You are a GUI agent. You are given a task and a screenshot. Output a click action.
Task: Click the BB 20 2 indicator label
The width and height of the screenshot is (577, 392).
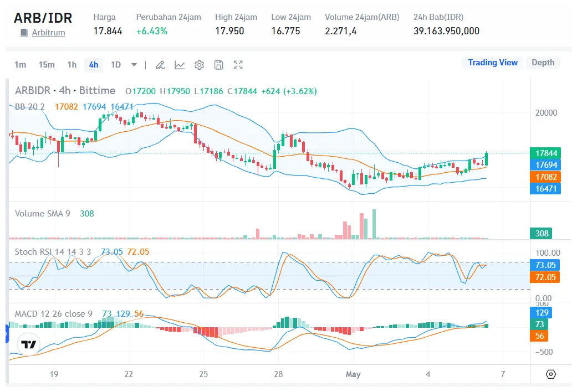30,106
